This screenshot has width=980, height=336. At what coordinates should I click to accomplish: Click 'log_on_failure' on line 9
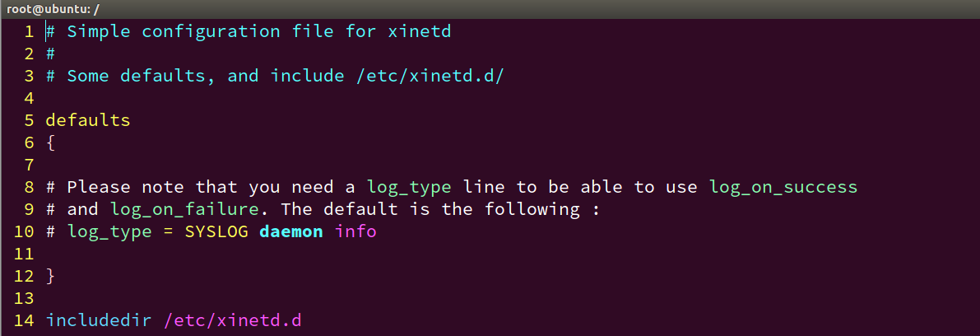[184, 210]
